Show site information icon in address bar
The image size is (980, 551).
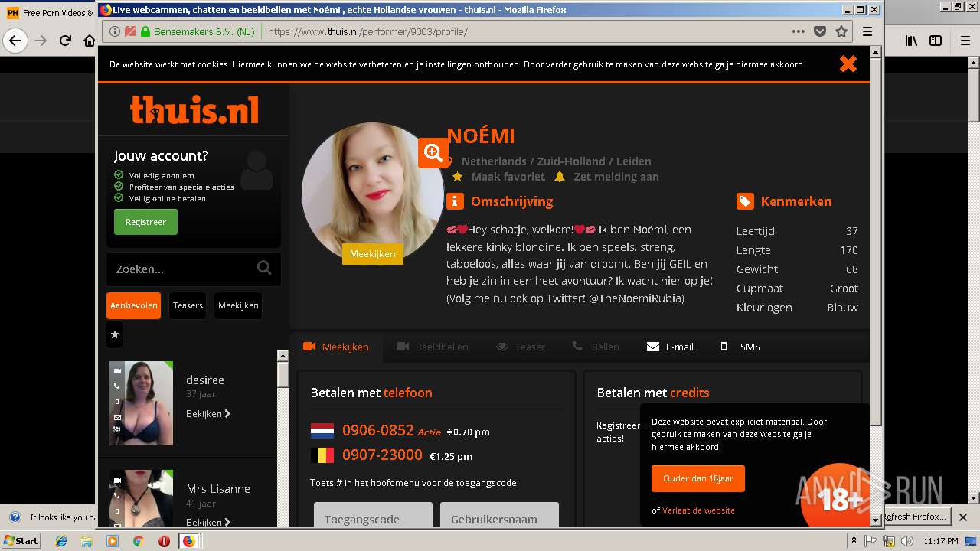tap(115, 32)
